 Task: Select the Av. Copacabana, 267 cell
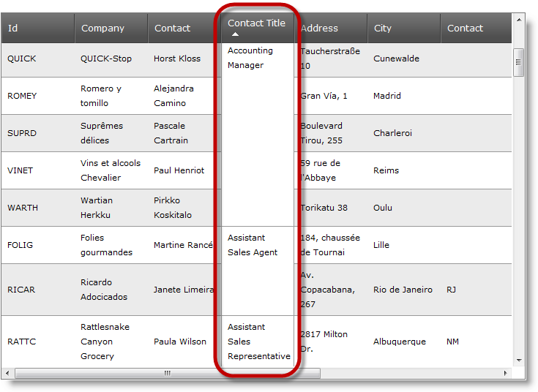click(331, 290)
